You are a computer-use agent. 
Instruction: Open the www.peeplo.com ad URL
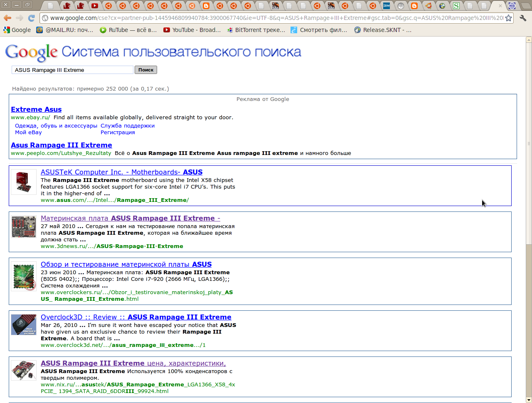pyautogui.click(x=61, y=153)
